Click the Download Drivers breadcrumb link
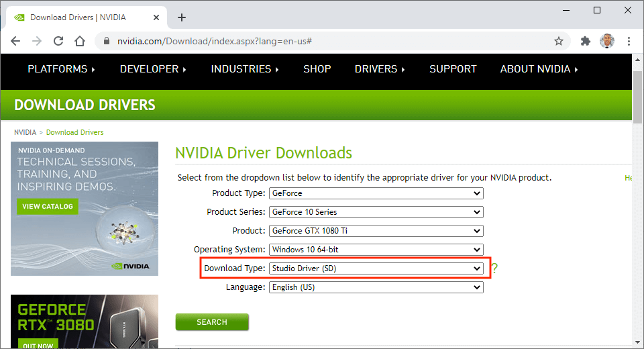The width and height of the screenshot is (644, 349). pyautogui.click(x=74, y=132)
